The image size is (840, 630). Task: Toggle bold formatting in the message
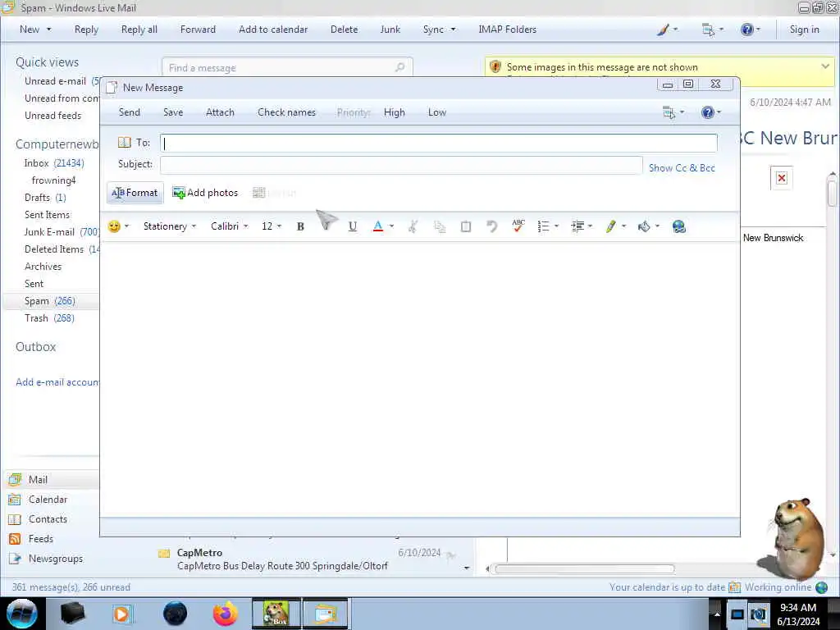click(x=300, y=226)
